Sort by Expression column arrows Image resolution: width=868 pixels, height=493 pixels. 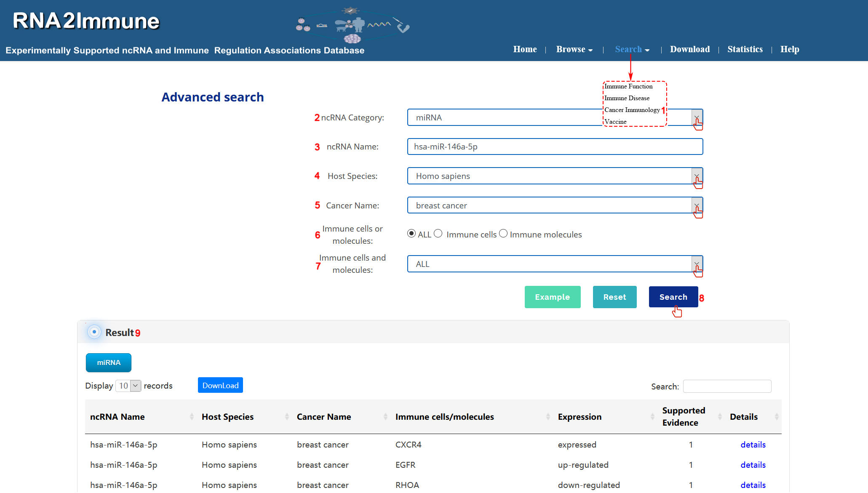click(x=652, y=417)
